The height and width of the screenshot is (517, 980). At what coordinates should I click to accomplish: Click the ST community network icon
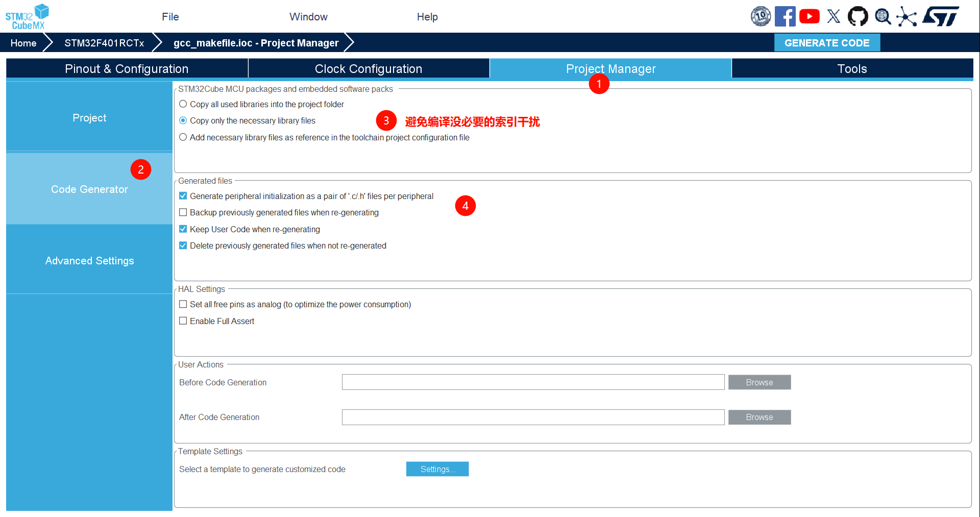[906, 16]
